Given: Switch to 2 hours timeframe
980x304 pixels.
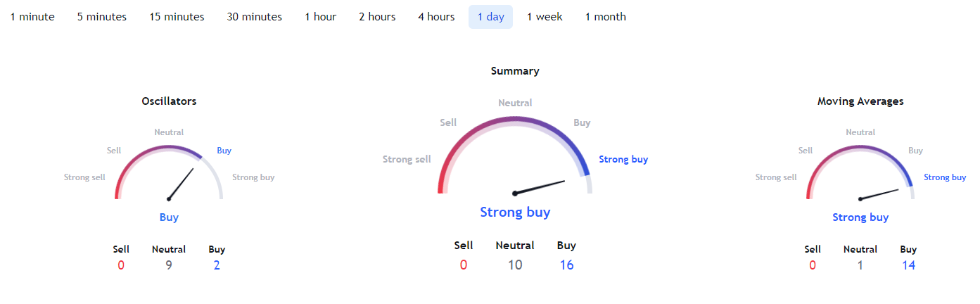Looking at the screenshot, I should pyautogui.click(x=377, y=17).
